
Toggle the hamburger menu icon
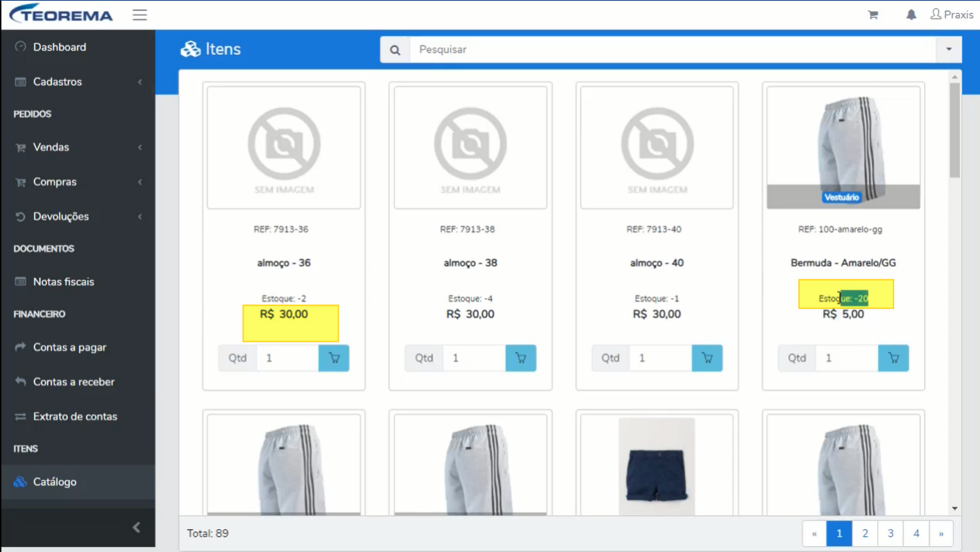click(x=140, y=15)
